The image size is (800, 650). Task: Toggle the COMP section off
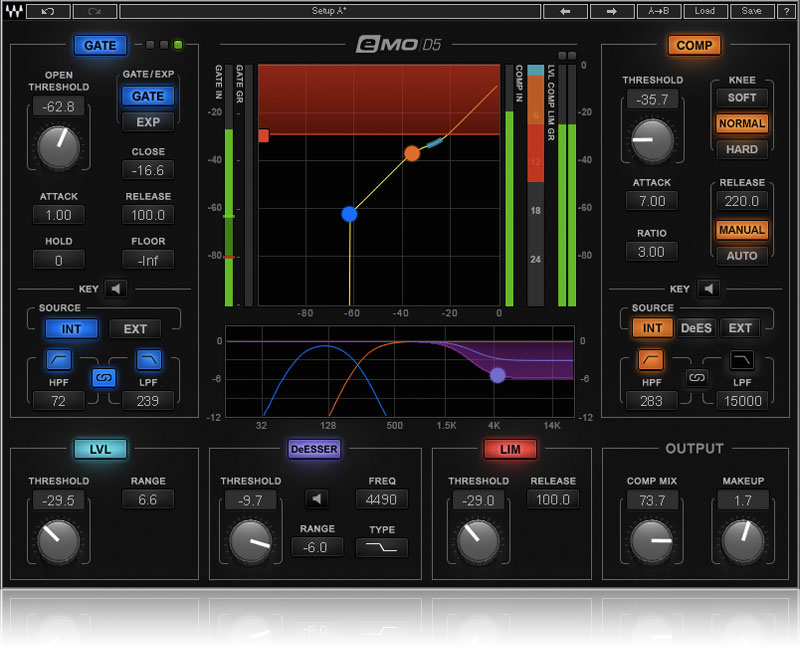[694, 45]
